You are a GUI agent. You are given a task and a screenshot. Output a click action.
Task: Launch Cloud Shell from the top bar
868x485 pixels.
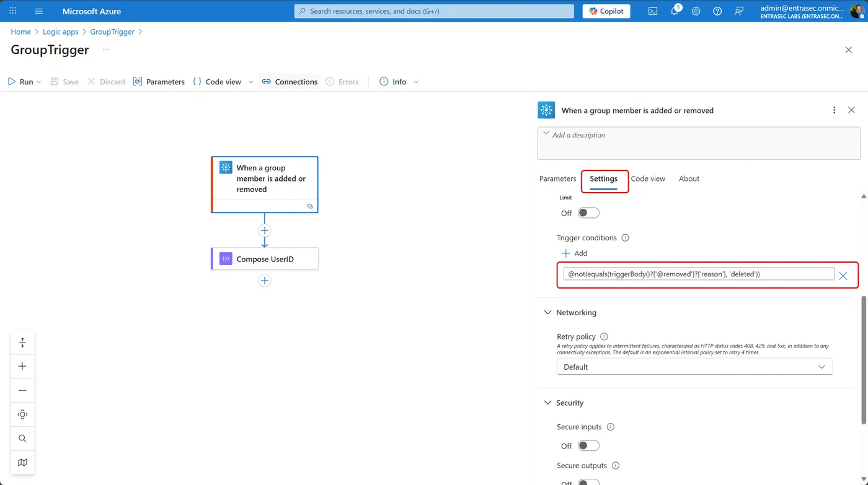tap(653, 11)
